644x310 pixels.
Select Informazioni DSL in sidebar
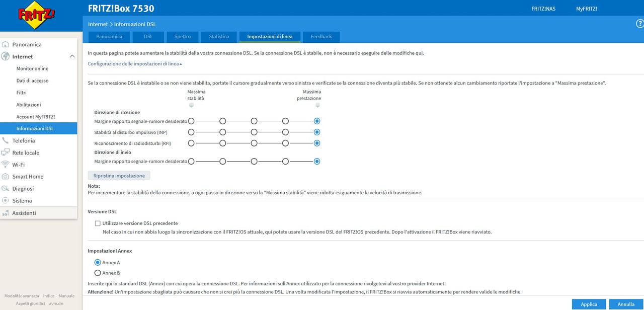coord(38,128)
